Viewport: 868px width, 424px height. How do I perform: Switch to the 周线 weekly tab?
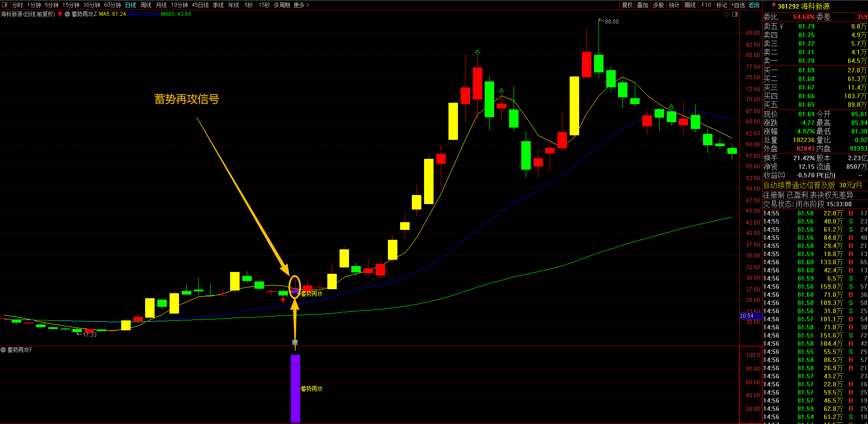tap(146, 5)
